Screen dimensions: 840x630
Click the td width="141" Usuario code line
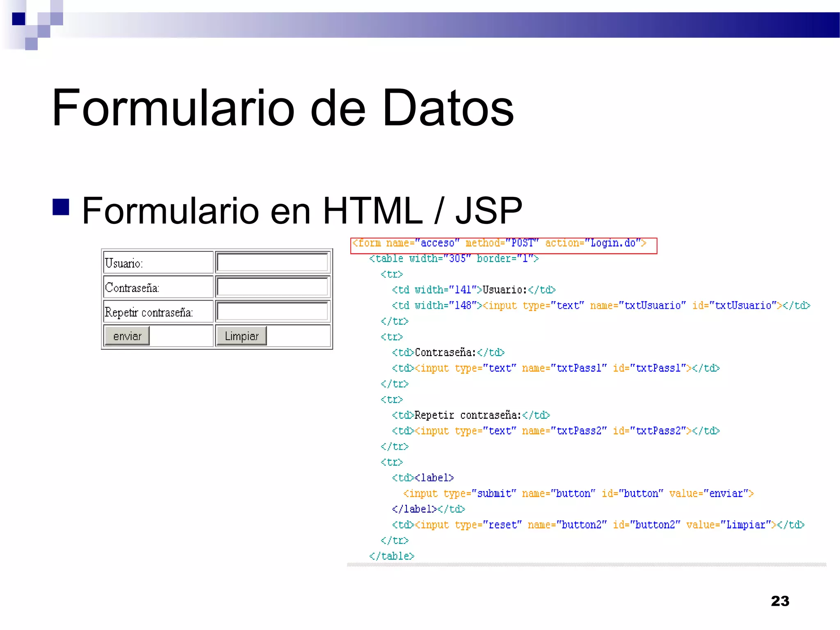tap(474, 290)
